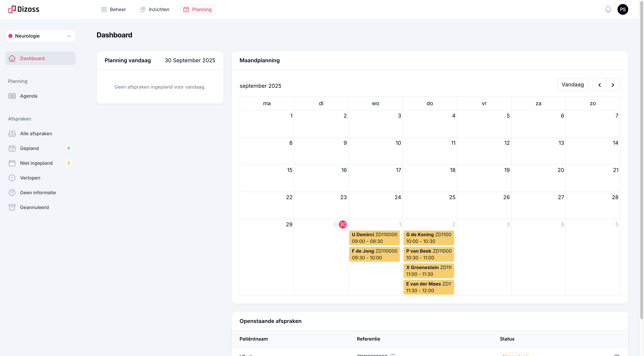
Task: Open the Alle afspraken inbox icon
Action: coord(12,134)
